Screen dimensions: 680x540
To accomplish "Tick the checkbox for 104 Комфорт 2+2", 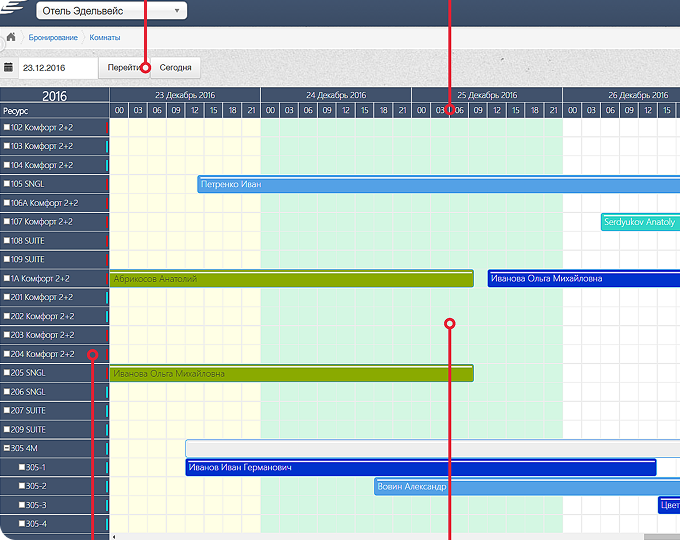I will point(7,165).
